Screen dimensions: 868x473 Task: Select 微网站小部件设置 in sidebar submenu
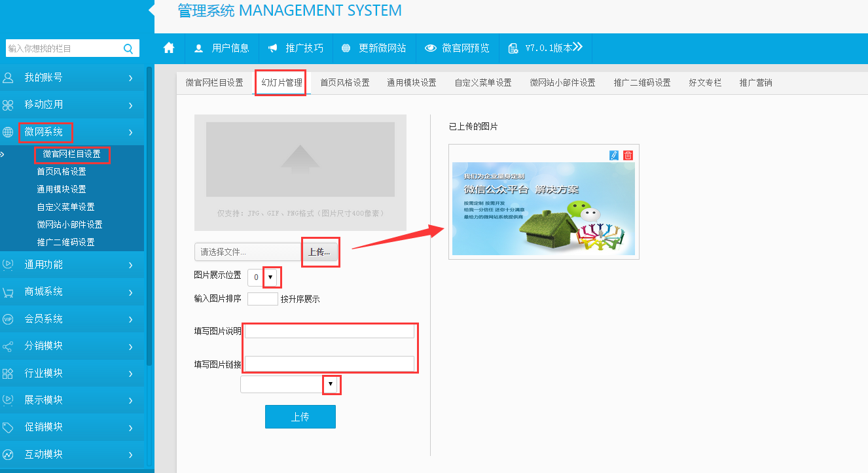click(x=69, y=224)
